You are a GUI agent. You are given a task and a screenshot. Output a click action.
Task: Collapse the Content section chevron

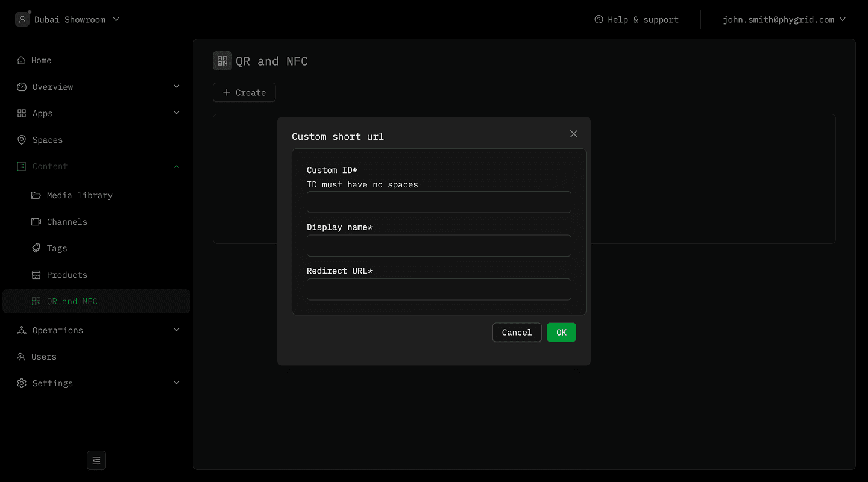(177, 166)
